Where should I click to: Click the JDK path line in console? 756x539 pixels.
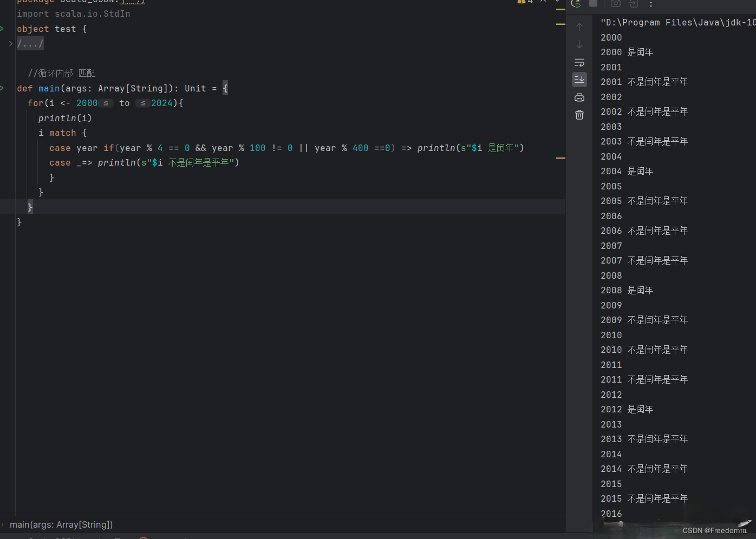(678, 22)
